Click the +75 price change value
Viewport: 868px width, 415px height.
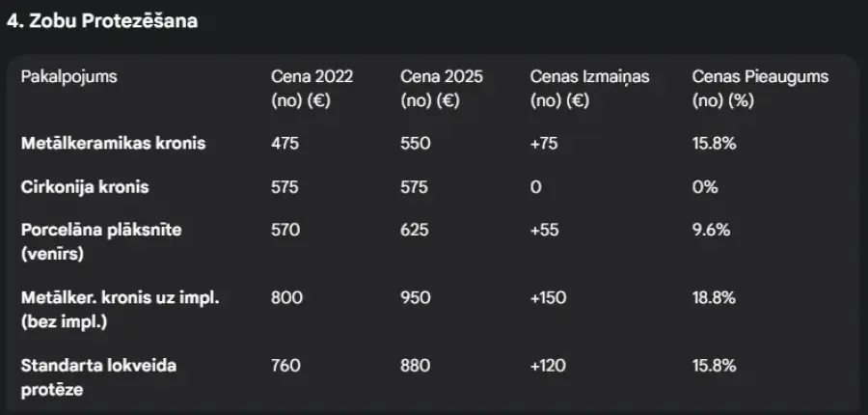(544, 144)
